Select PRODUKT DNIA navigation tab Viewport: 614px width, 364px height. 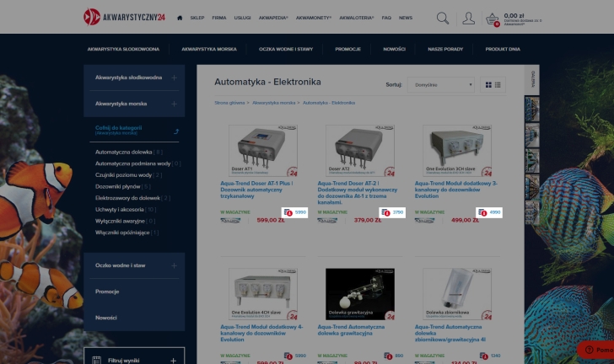click(503, 50)
